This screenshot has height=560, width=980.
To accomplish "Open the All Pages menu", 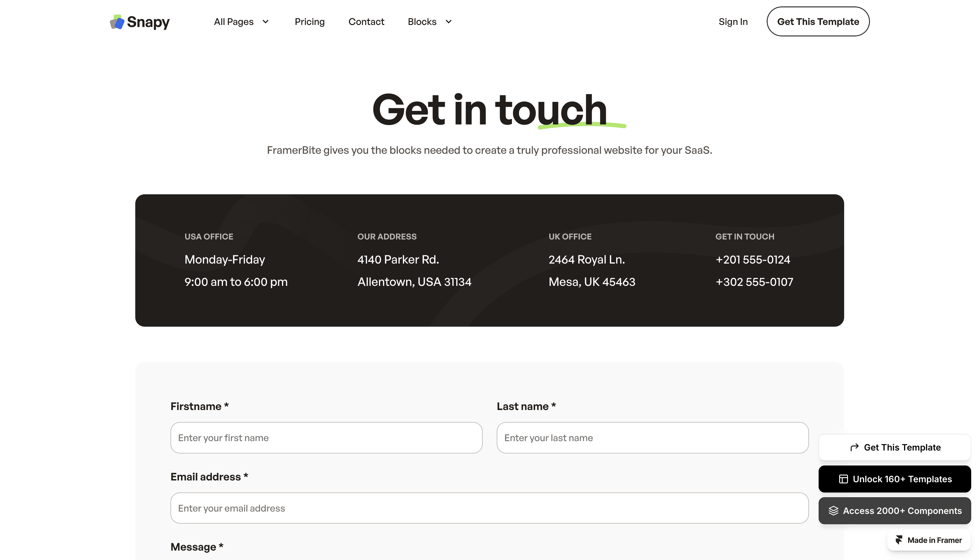I will (234, 22).
